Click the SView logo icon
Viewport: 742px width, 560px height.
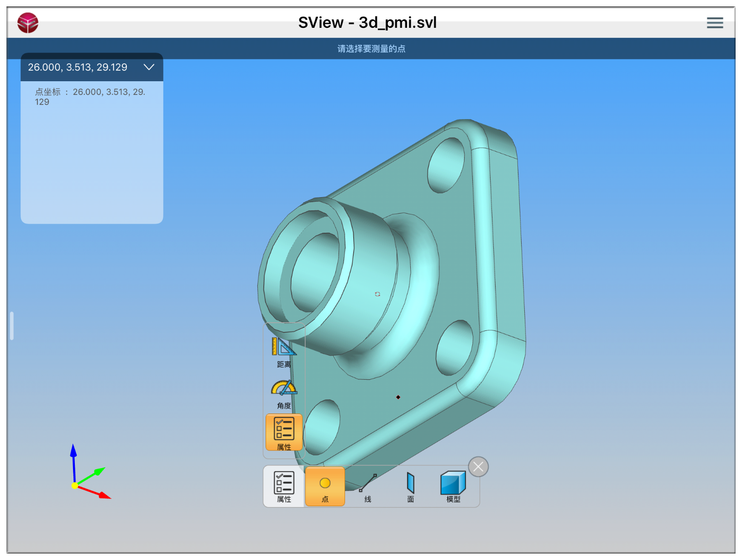coord(28,23)
